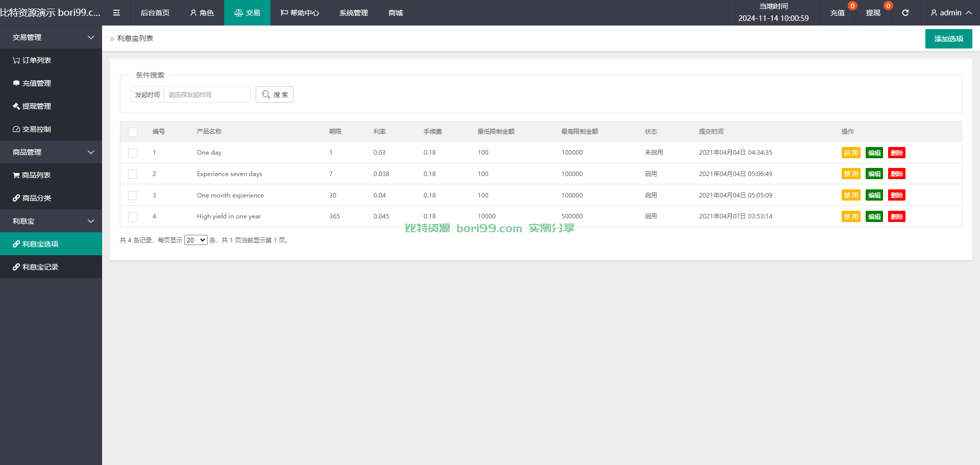Viewport: 980px width, 465px height.
Task: Click the 充值 notification badge item
Action: [x=838, y=13]
